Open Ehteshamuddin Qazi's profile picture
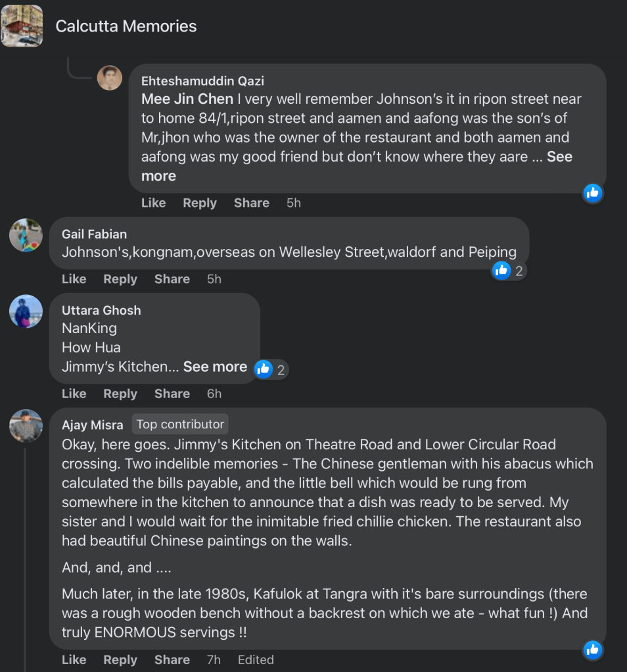 pyautogui.click(x=110, y=78)
